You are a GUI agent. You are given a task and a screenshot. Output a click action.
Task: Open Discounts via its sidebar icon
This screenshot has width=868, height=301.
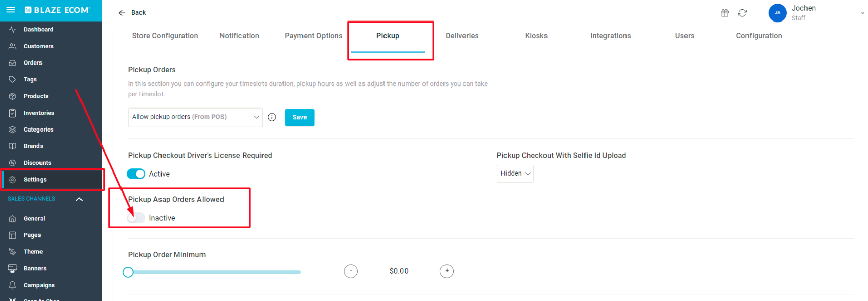point(12,163)
